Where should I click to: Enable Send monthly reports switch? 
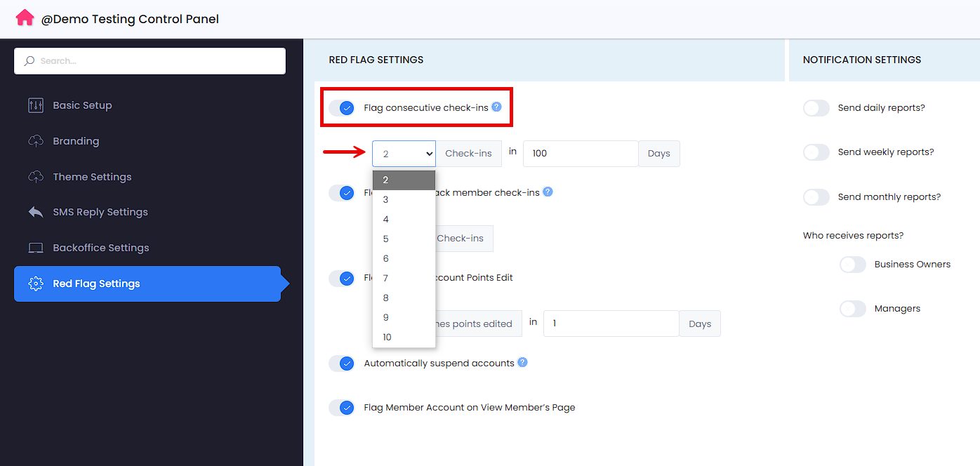(x=816, y=197)
